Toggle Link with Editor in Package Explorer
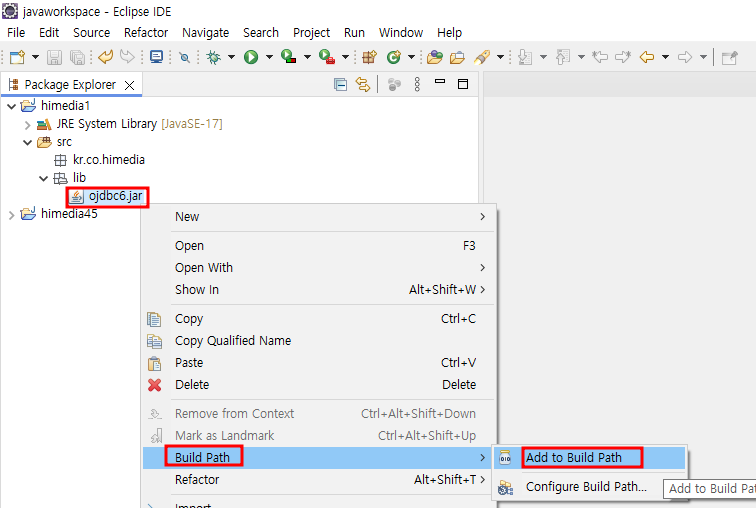 [x=363, y=85]
